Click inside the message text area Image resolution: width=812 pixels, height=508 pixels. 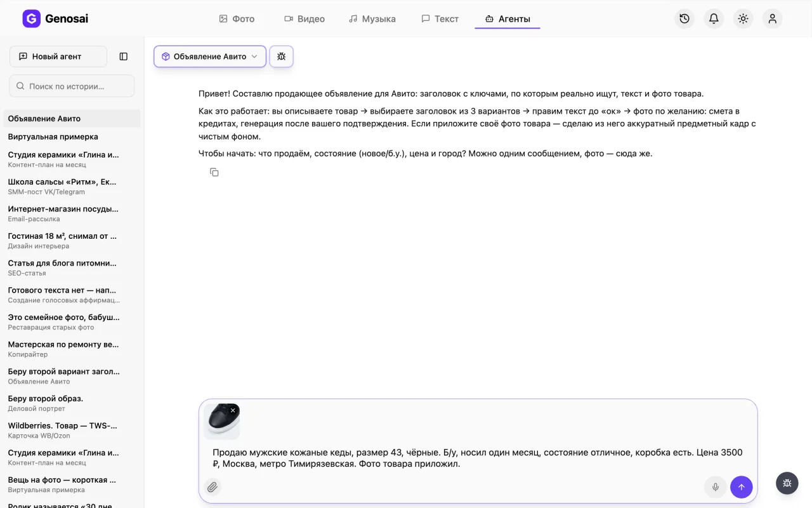pos(478,458)
